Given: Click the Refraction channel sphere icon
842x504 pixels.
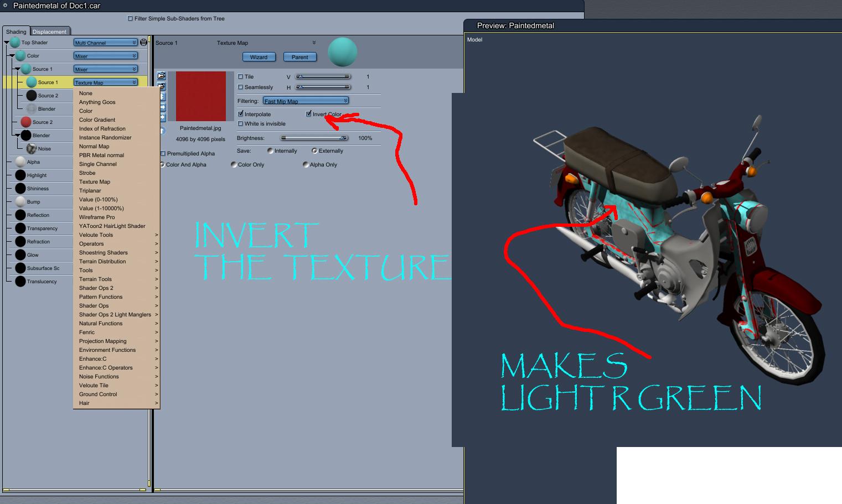Looking at the screenshot, I should (x=20, y=242).
